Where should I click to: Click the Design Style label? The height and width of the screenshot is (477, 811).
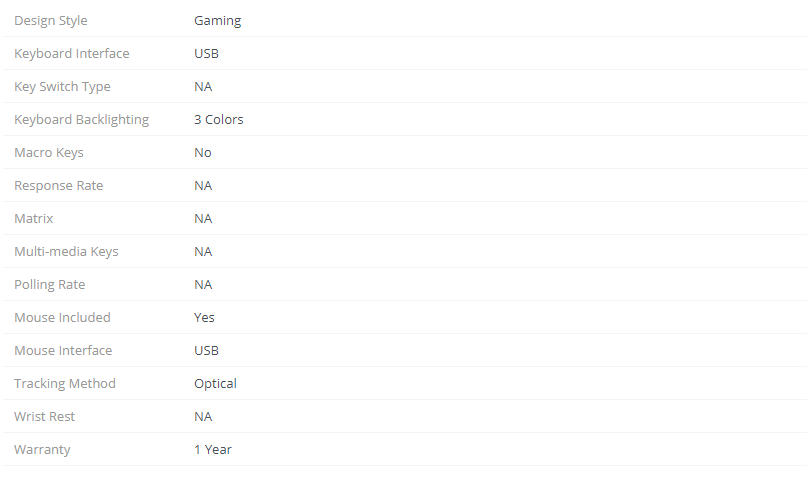tap(51, 21)
